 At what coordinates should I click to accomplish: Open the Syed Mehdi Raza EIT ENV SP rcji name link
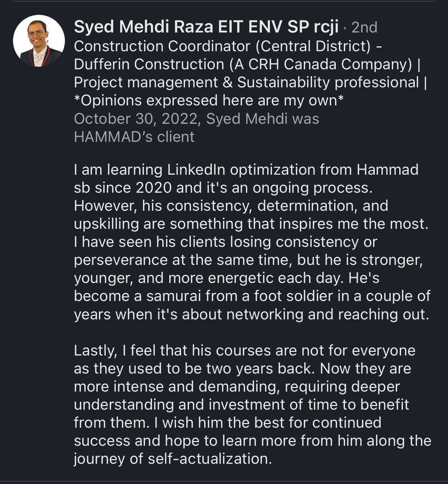(x=206, y=27)
